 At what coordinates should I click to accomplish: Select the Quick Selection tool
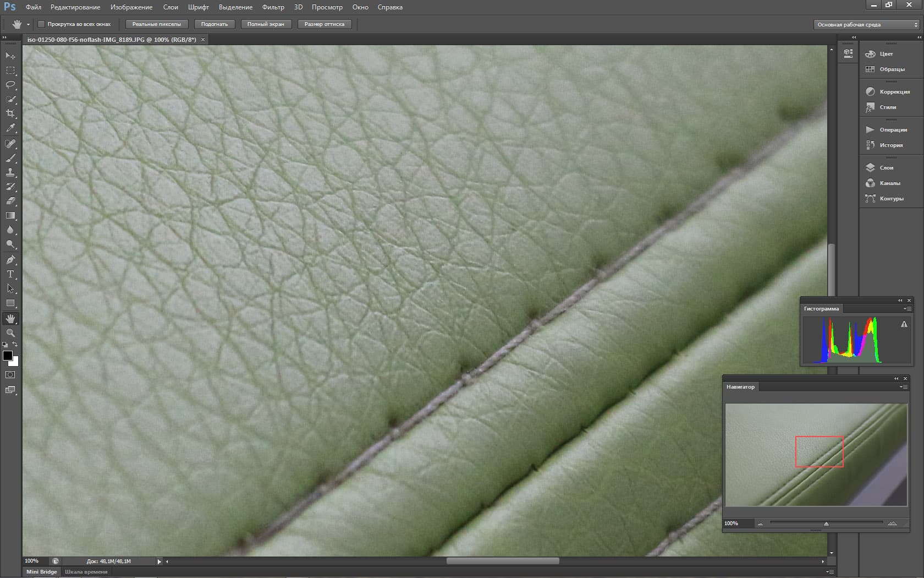point(10,99)
